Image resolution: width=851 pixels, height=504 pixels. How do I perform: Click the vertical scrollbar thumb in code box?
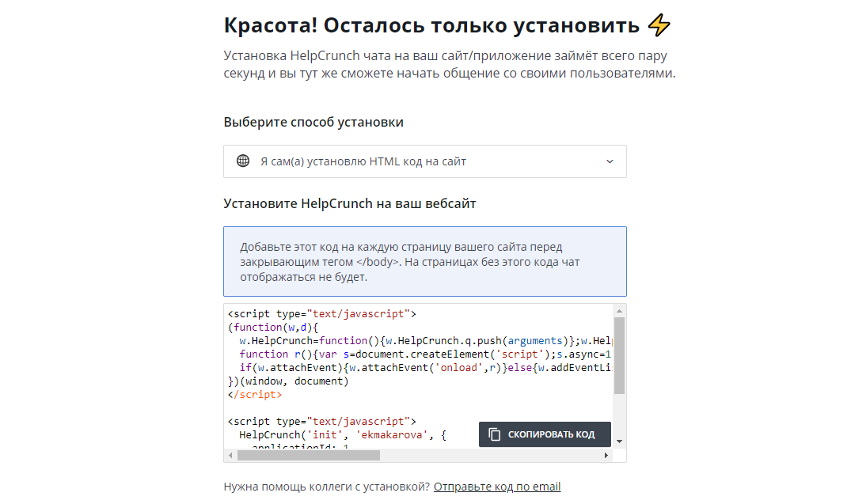[x=619, y=355]
